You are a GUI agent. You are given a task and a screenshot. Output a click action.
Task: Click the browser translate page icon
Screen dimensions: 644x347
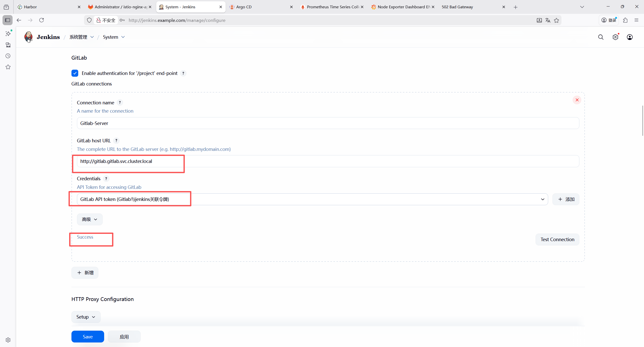tap(548, 20)
